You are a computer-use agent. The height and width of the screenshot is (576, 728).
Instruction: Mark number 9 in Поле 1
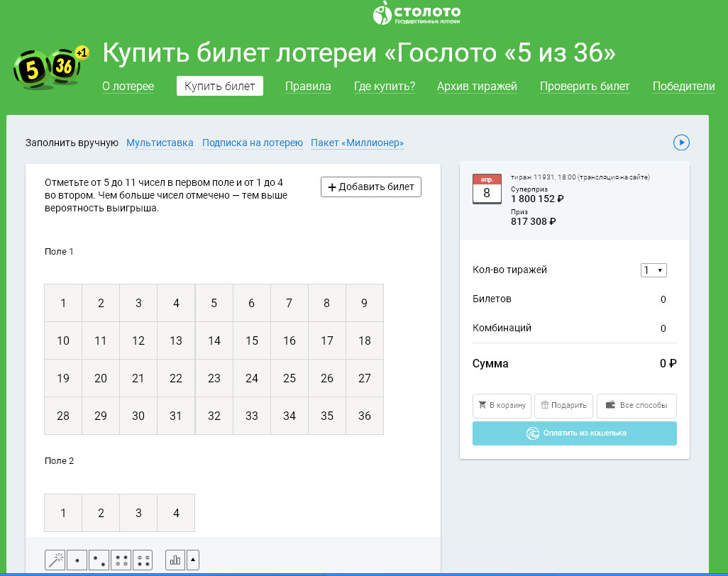point(365,303)
